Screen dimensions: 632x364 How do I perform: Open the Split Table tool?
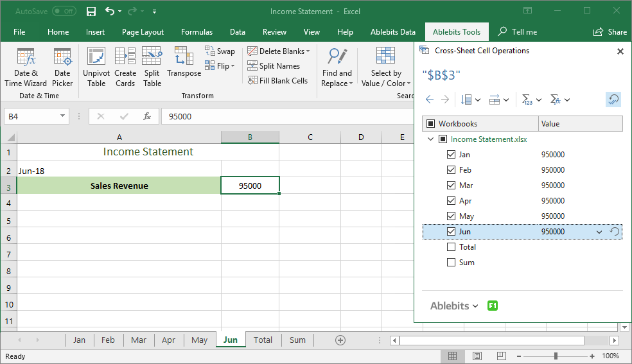(152, 67)
